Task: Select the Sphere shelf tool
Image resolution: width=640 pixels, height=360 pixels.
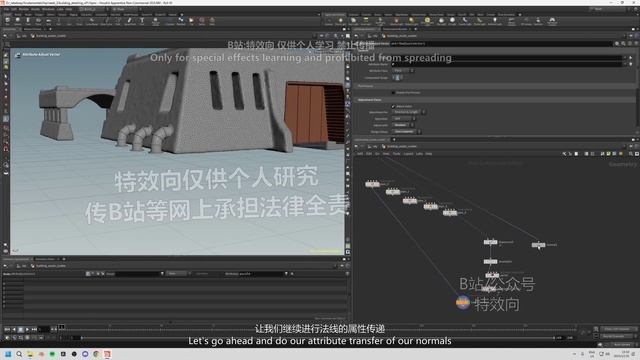Action: 18,21
